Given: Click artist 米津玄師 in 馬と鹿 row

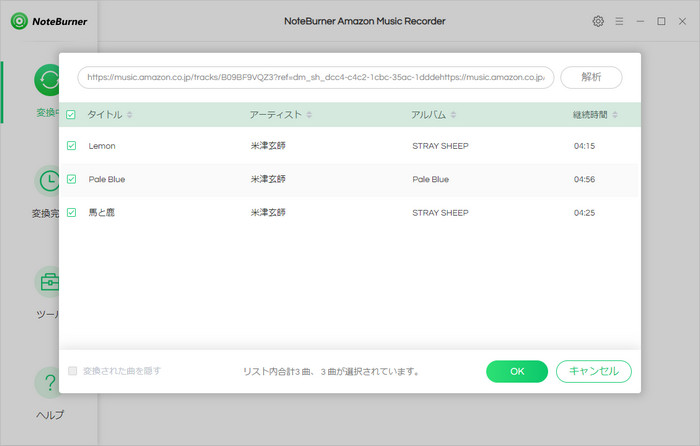Looking at the screenshot, I should pyautogui.click(x=268, y=213).
